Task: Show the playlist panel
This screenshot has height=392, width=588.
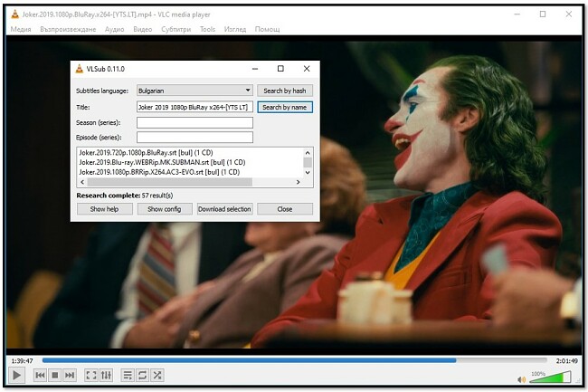Action: point(128,375)
